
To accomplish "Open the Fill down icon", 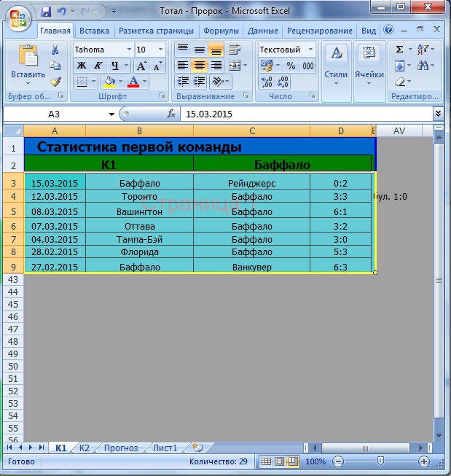I will pyautogui.click(x=400, y=66).
